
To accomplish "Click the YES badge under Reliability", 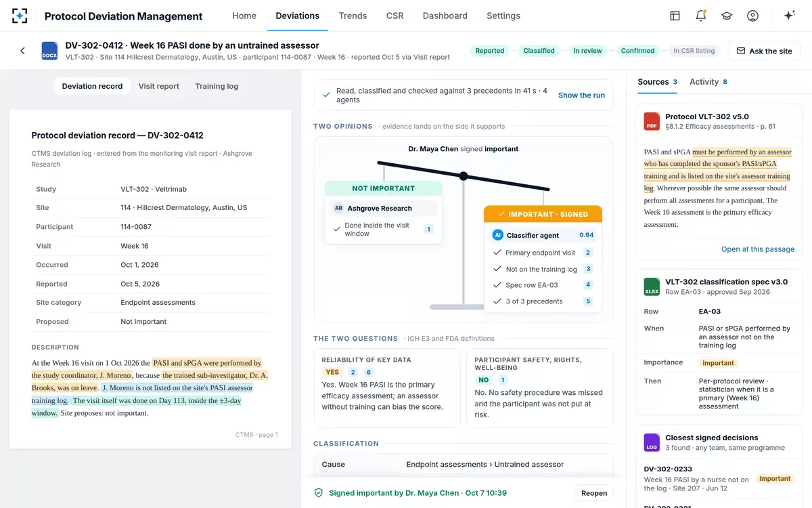I will [332, 372].
